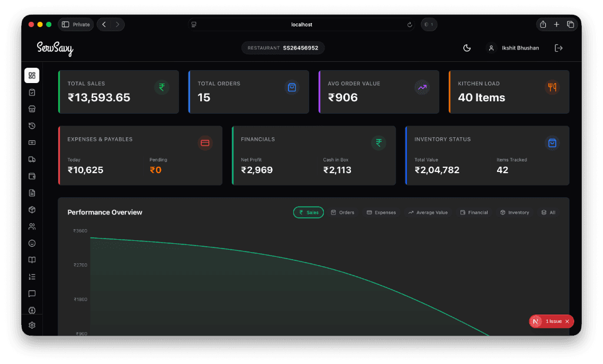Screen dimensions: 603x364
Task: Click the localhost address bar
Action: (x=301, y=24)
